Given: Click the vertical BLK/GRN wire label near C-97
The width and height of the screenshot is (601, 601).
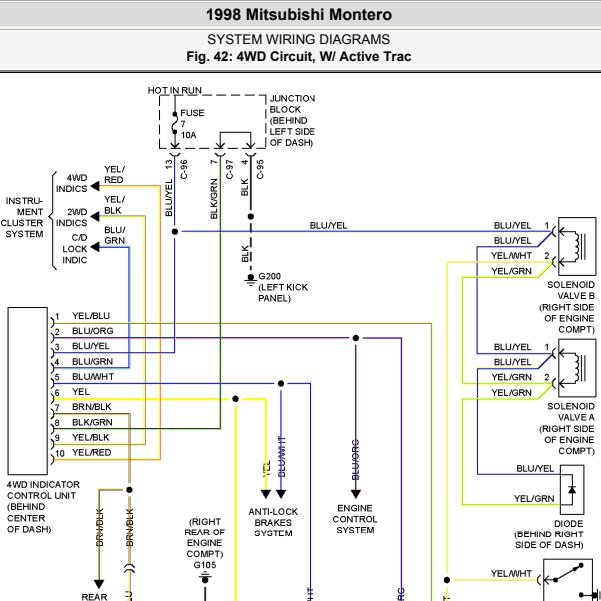Looking at the screenshot, I should coord(214,199).
